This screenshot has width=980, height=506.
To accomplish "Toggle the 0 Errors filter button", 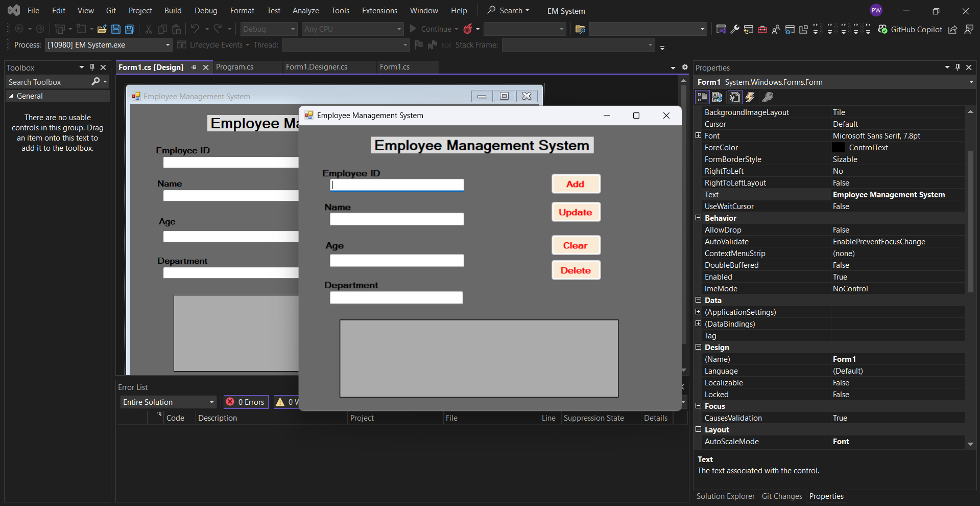I will [x=246, y=402].
